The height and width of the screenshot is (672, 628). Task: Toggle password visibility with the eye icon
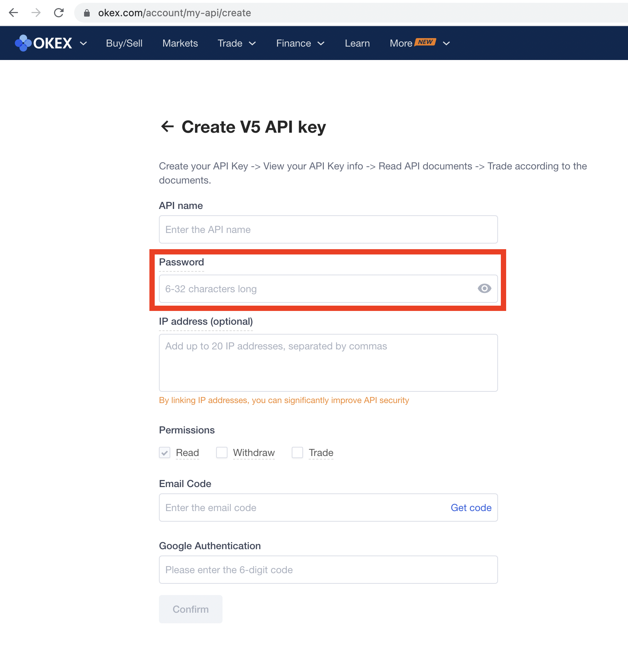(x=484, y=289)
